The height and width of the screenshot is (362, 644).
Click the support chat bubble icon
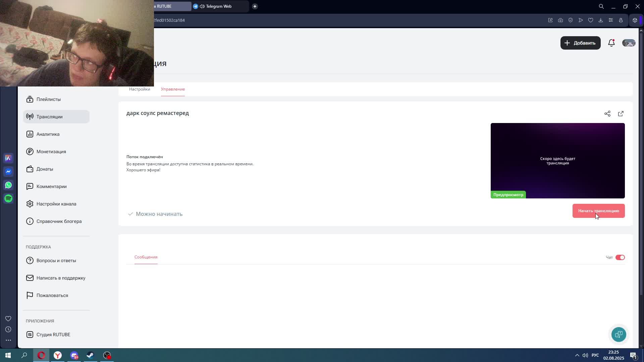(619, 334)
